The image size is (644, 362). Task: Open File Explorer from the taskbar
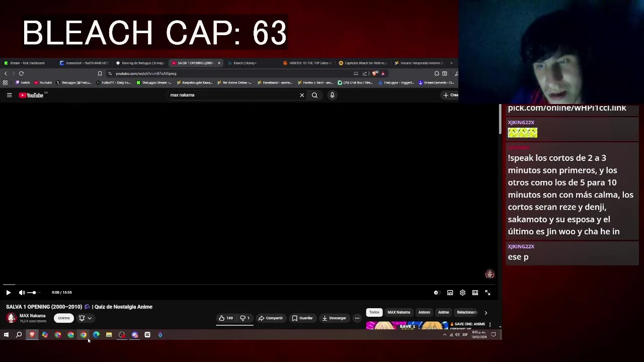pyautogui.click(x=109, y=335)
